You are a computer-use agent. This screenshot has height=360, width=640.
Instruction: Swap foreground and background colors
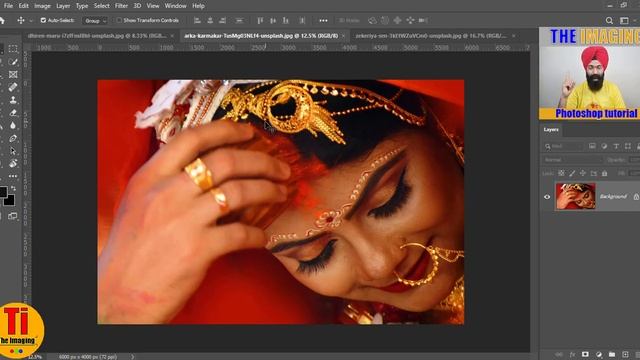13,189
